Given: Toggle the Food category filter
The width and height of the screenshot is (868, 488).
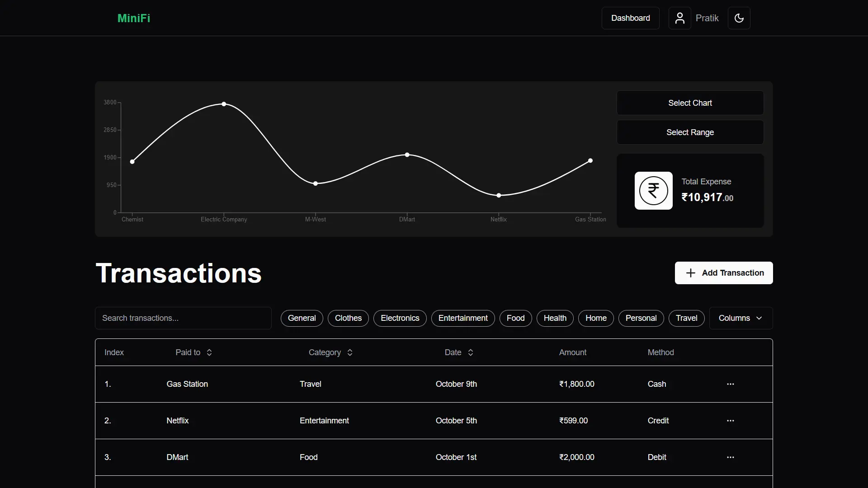Looking at the screenshot, I should [515, 318].
